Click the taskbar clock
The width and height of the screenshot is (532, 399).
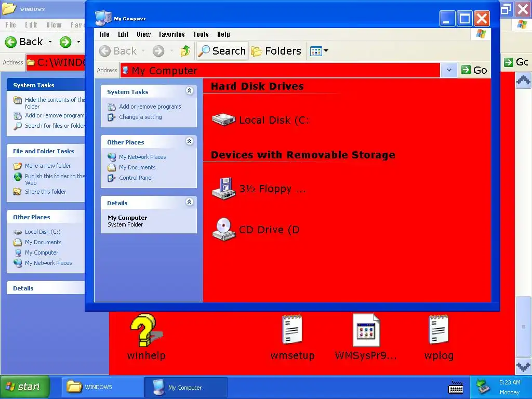pos(510,387)
